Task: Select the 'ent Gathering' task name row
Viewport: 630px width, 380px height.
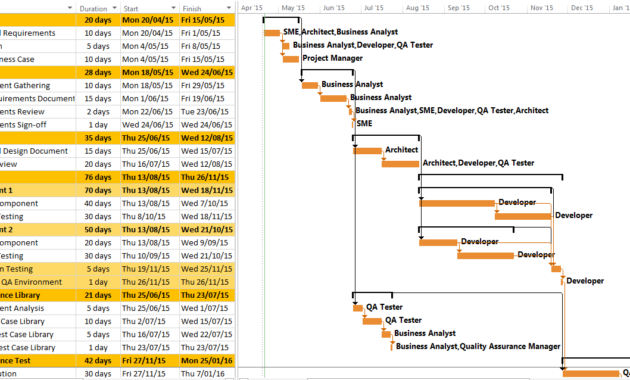Action: coord(38,86)
